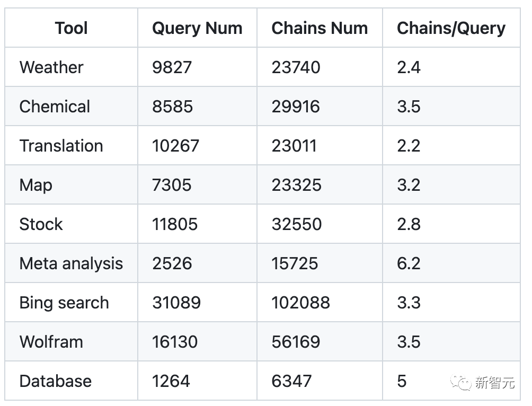Image resolution: width=532 pixels, height=406 pixels.
Task: Select the Chemical row label
Action: [x=55, y=107]
